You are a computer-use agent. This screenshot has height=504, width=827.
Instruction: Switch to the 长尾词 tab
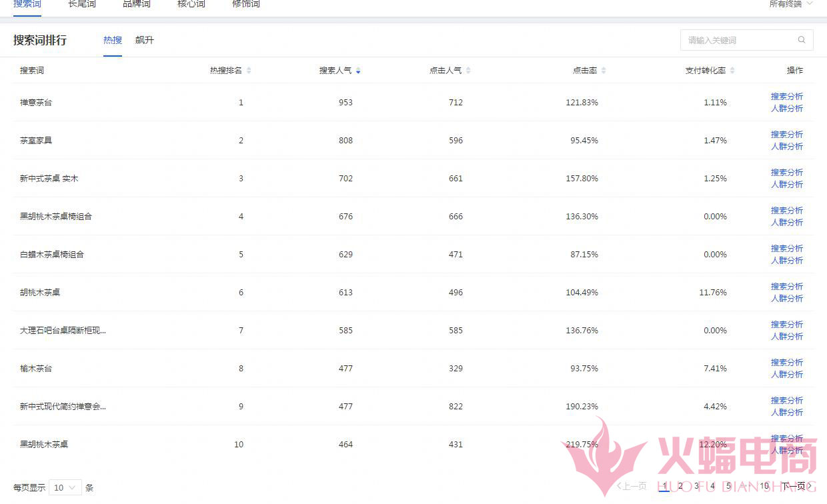coord(82,4)
